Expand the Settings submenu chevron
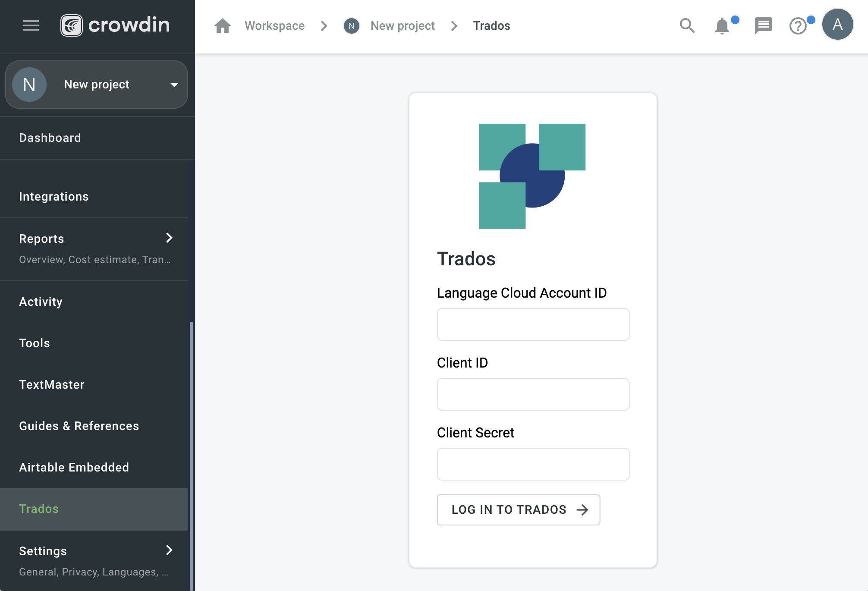 coord(170,550)
